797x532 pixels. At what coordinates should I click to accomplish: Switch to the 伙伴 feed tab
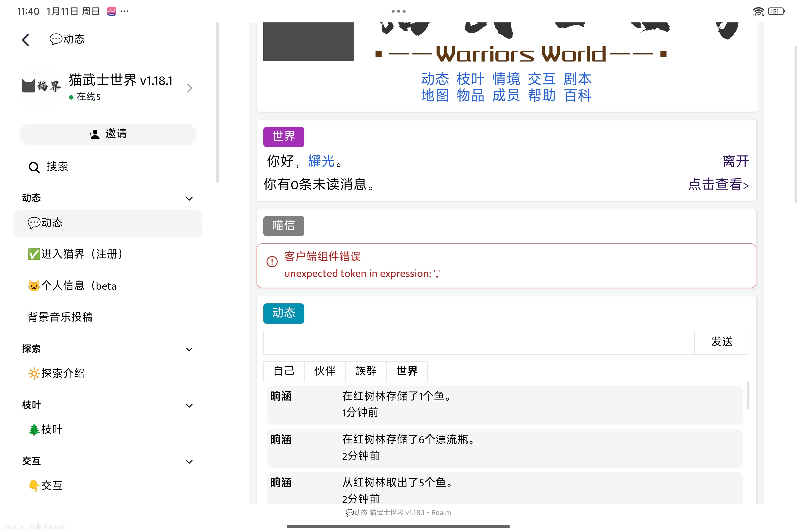pyautogui.click(x=325, y=371)
